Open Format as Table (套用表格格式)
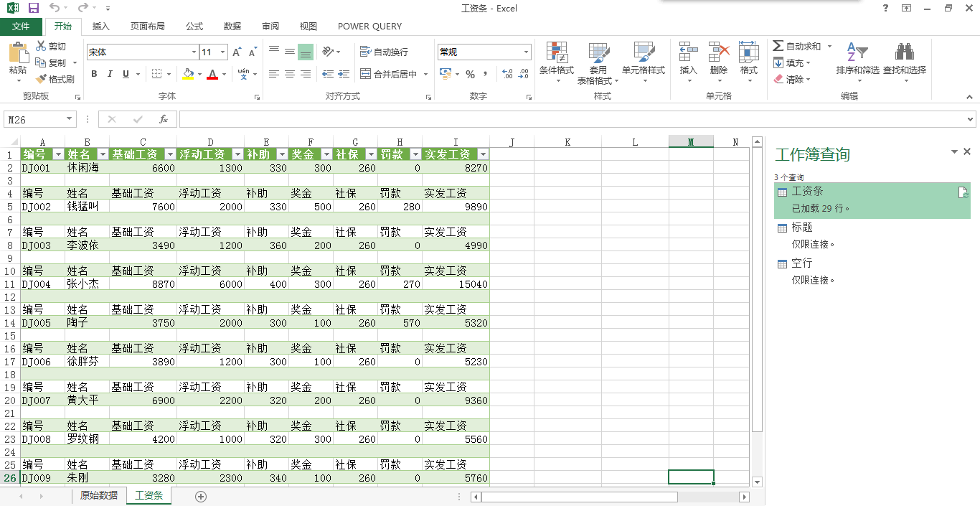The width and height of the screenshot is (980, 506). click(x=598, y=62)
